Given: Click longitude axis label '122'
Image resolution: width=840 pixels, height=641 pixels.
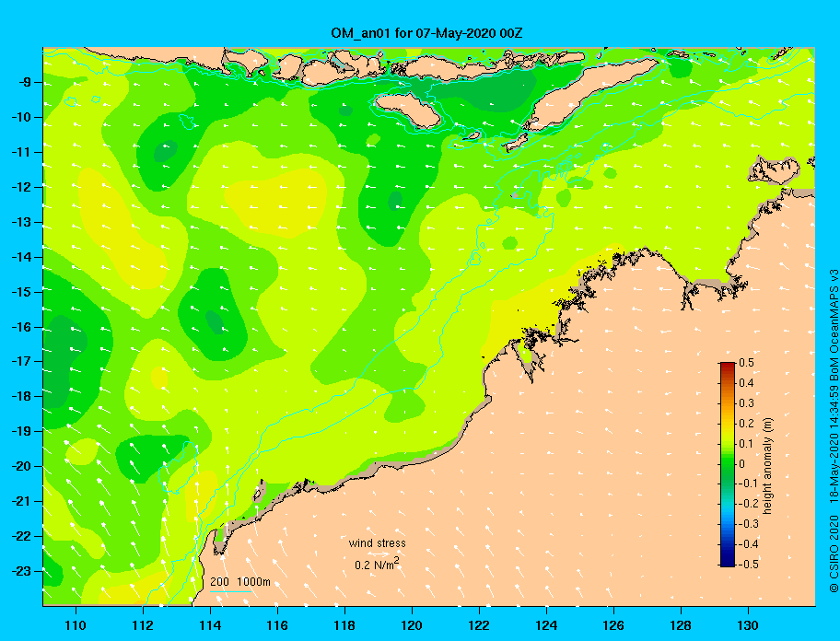Looking at the screenshot, I should tap(479, 625).
